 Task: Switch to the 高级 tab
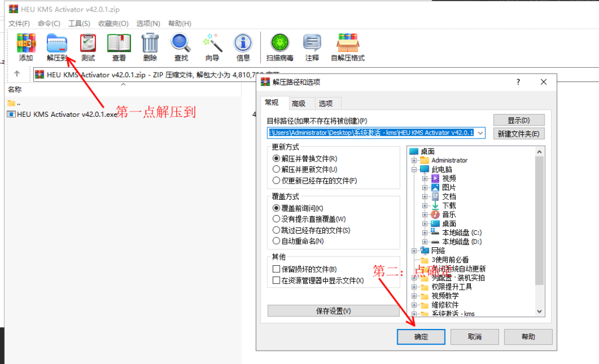click(299, 103)
